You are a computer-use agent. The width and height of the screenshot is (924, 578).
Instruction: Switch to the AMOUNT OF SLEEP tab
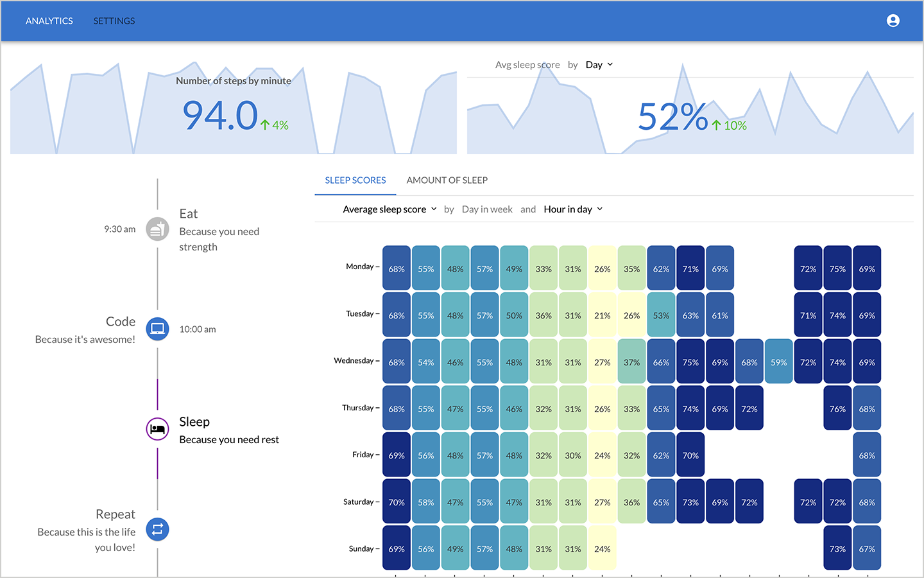coord(447,180)
